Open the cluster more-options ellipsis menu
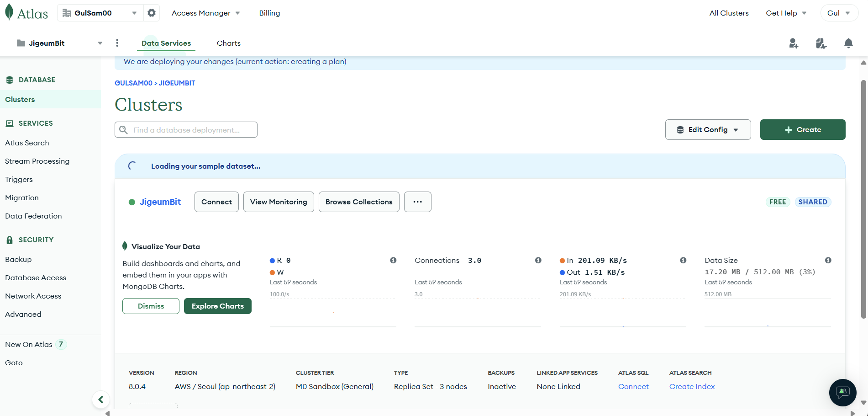Image resolution: width=868 pixels, height=416 pixels. (x=418, y=202)
